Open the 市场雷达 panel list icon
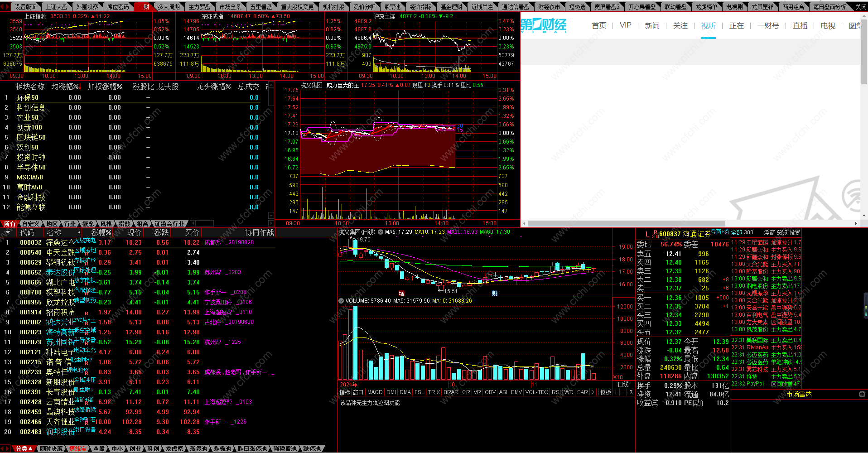Image resolution: width=868 pixels, height=453 pixels. (862, 394)
